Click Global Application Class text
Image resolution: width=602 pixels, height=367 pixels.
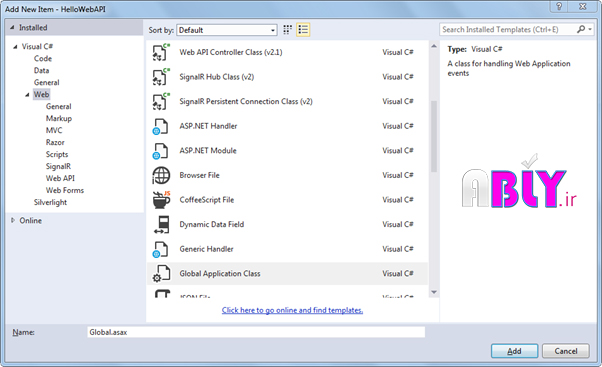[x=220, y=273]
